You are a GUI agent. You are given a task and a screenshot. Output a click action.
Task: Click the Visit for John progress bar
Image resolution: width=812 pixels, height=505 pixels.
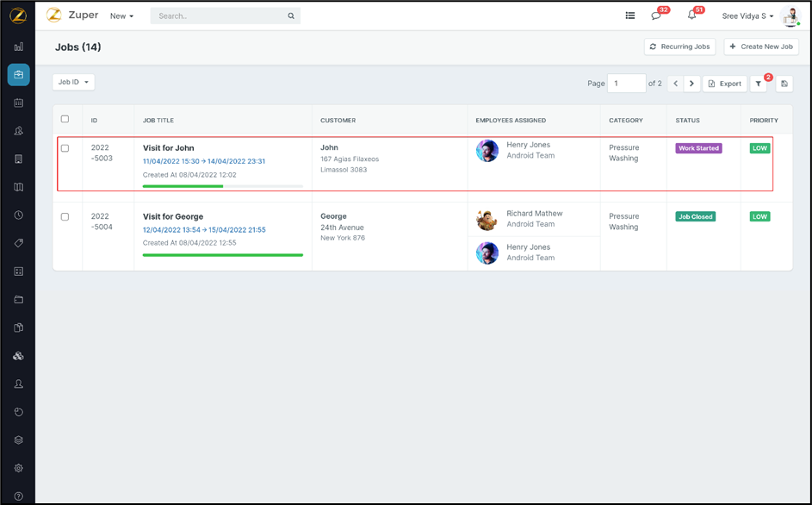222,186
